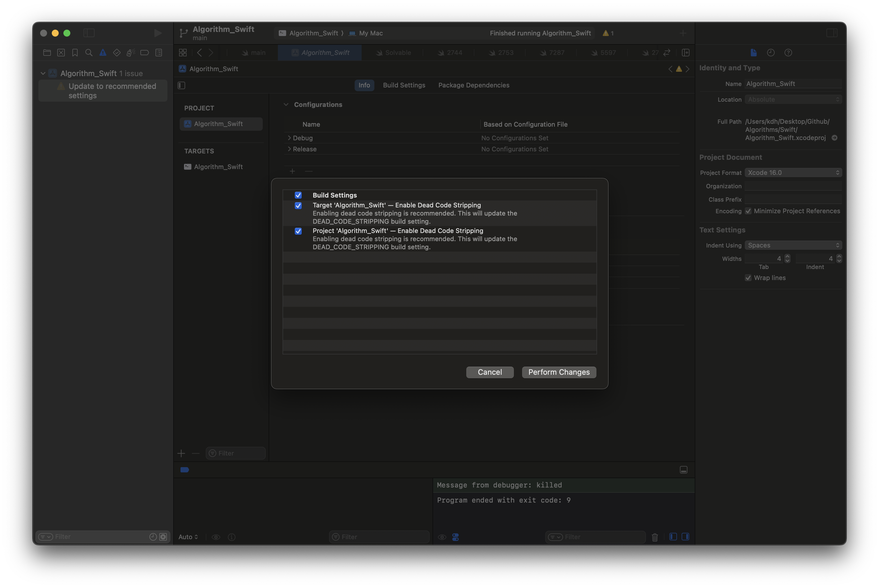Open the Location dropdown
Image resolution: width=879 pixels, height=588 pixels.
coord(793,99)
